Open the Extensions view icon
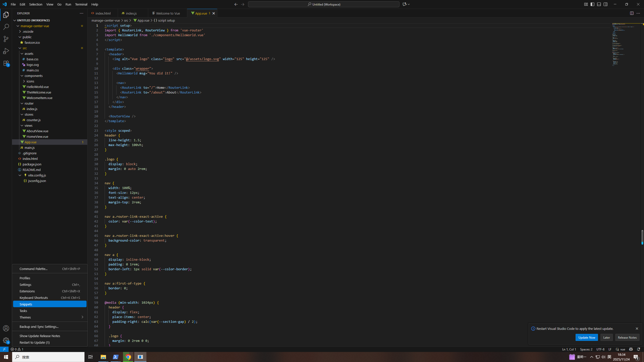Screen dimensions: 644x362 point(6,63)
